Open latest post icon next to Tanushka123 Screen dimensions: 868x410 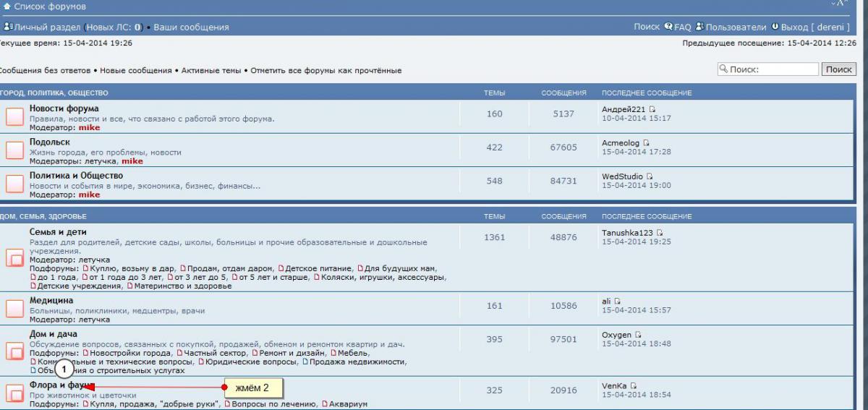coord(660,233)
